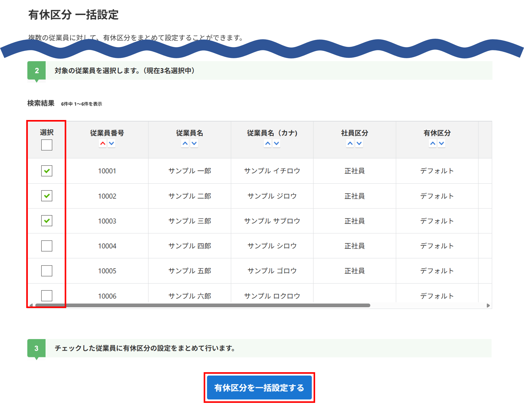This screenshot has width=524, height=420.
Task: Sort 有休区分 column ascending
Action: coord(433,143)
